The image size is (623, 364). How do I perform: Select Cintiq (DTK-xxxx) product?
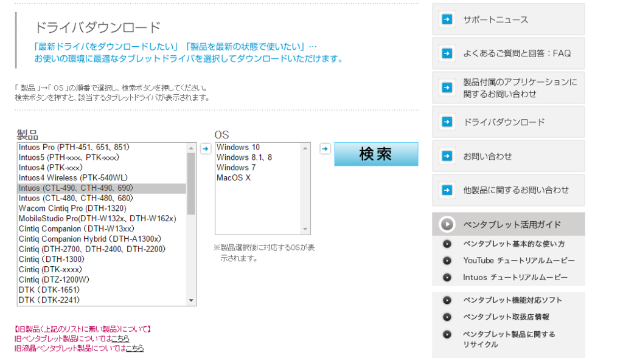[x=102, y=270]
